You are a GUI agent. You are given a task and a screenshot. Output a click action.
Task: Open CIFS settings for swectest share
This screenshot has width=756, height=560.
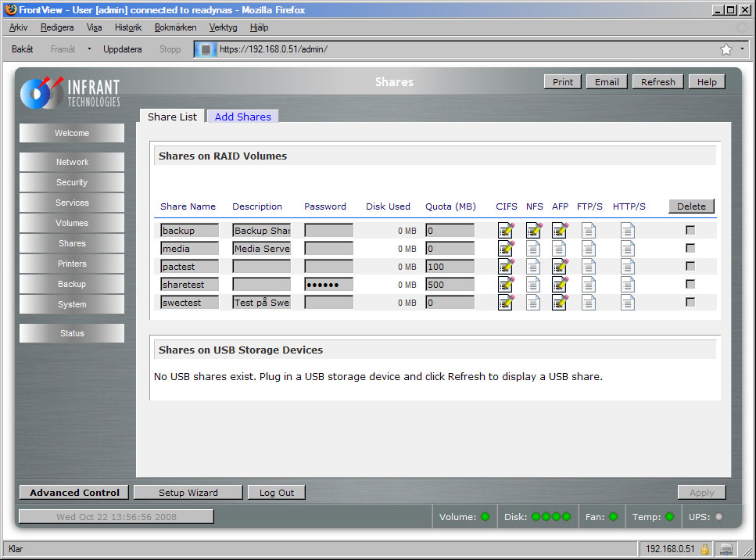coord(506,302)
